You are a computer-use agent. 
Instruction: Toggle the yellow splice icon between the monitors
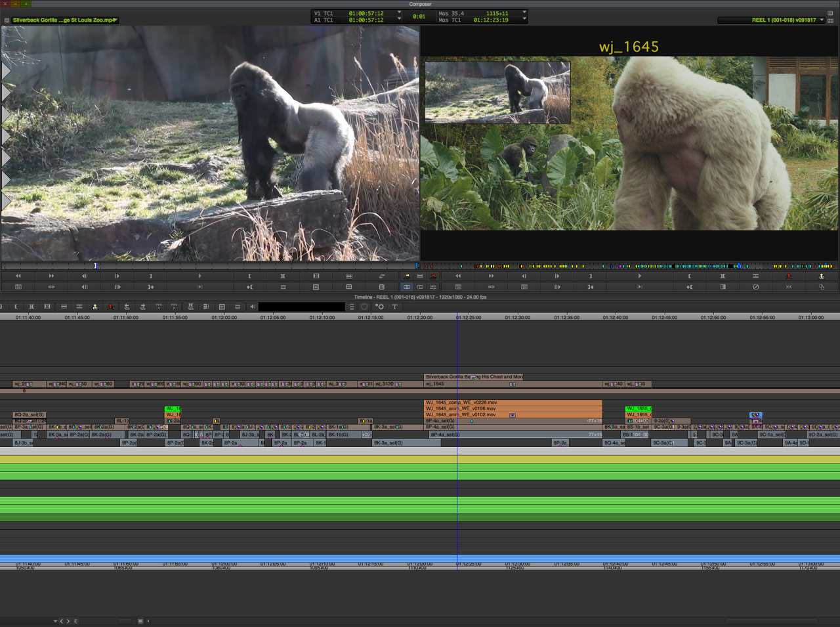point(407,276)
